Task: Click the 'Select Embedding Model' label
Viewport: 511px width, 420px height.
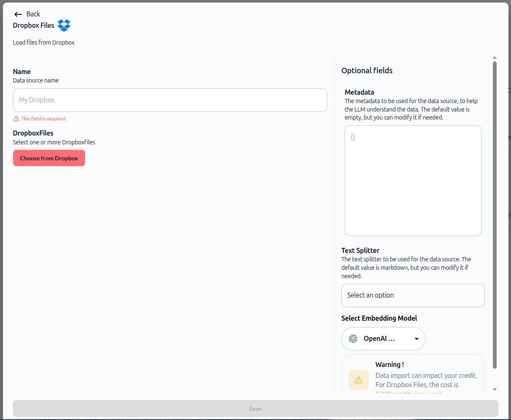Action: point(379,318)
